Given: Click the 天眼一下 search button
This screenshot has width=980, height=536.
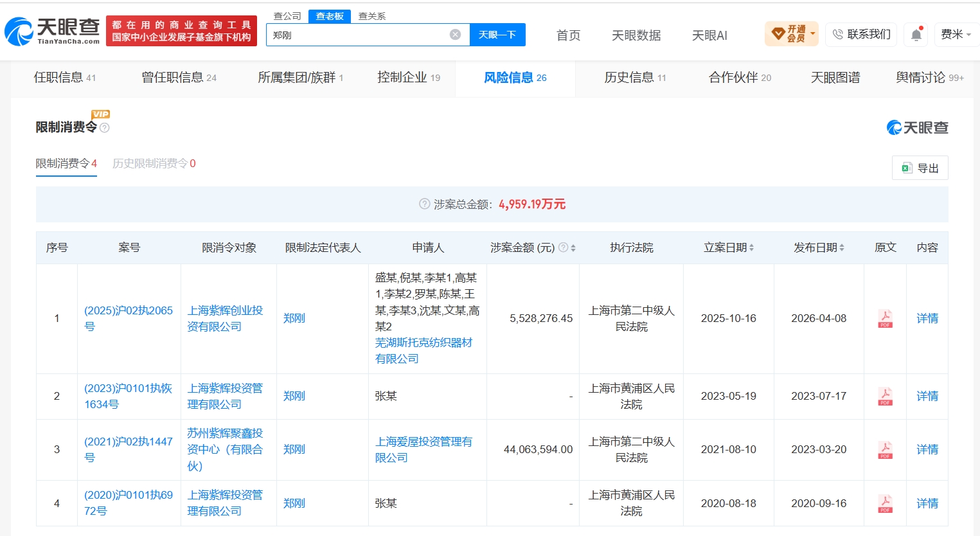Looking at the screenshot, I should (497, 35).
